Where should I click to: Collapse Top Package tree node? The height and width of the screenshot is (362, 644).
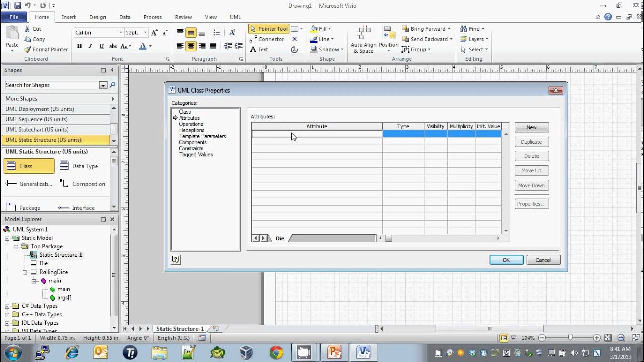click(16, 246)
